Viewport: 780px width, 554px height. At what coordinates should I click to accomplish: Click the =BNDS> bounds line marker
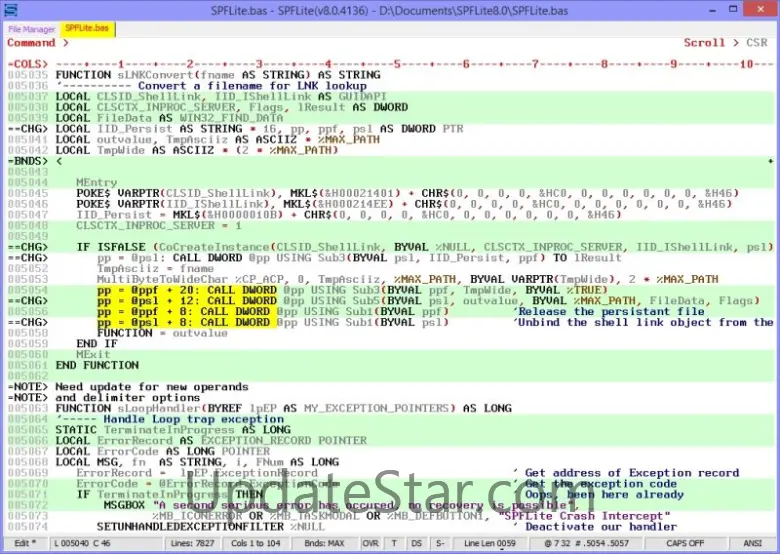(28, 161)
